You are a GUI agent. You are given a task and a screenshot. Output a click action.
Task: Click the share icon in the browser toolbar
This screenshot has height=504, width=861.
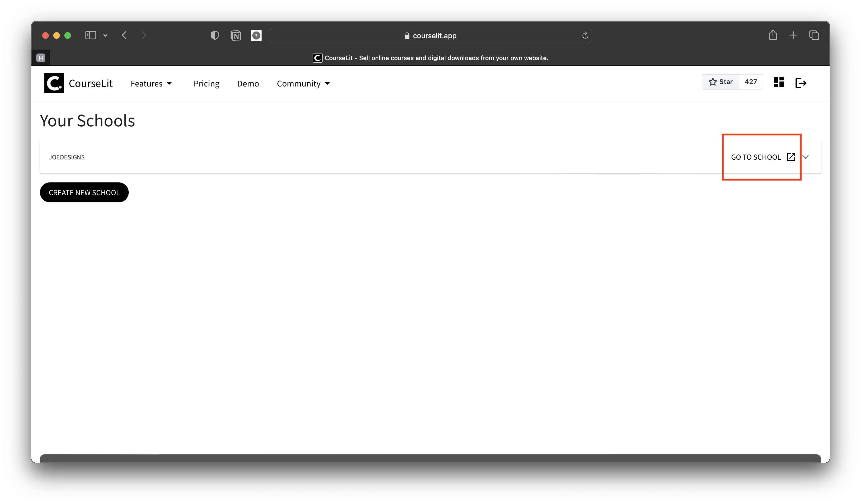pyautogui.click(x=773, y=35)
